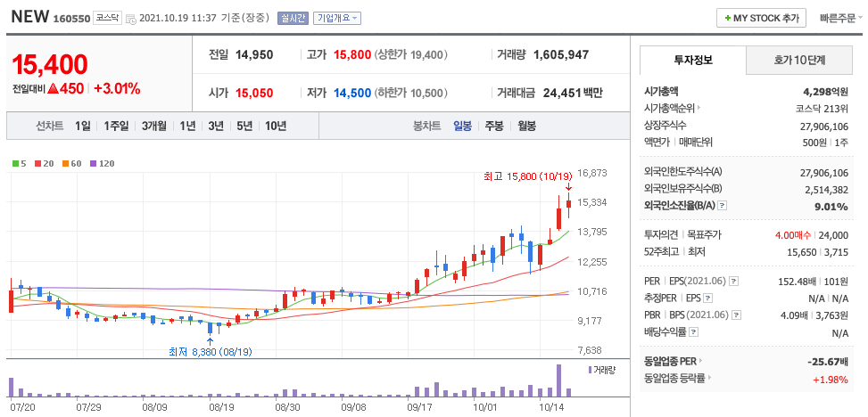Select the 주봉 weekly candle chart
The width and height of the screenshot is (868, 417).
(x=494, y=127)
